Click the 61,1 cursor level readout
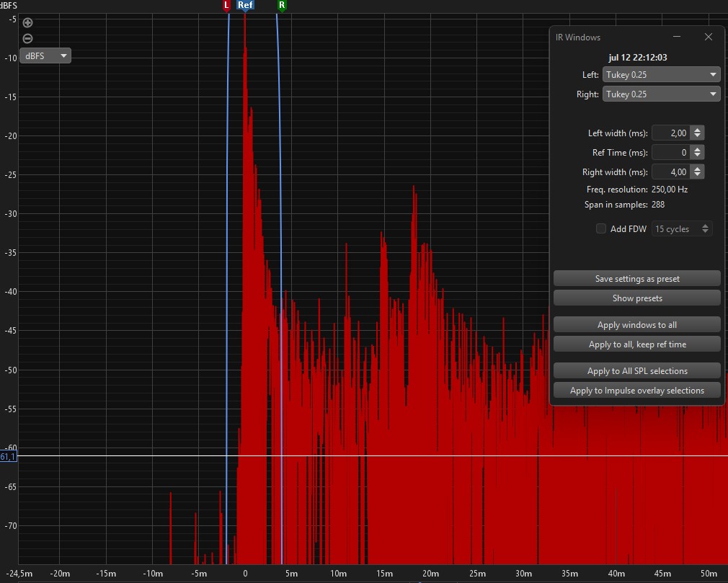Viewport: 728px width, 583px height. pos(9,457)
